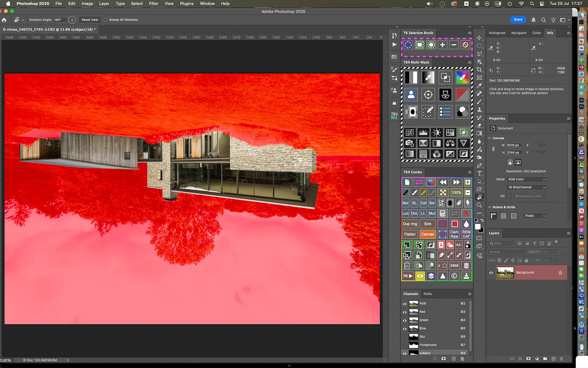Click the orange Canvas button in TK9 Combo

coord(427,234)
